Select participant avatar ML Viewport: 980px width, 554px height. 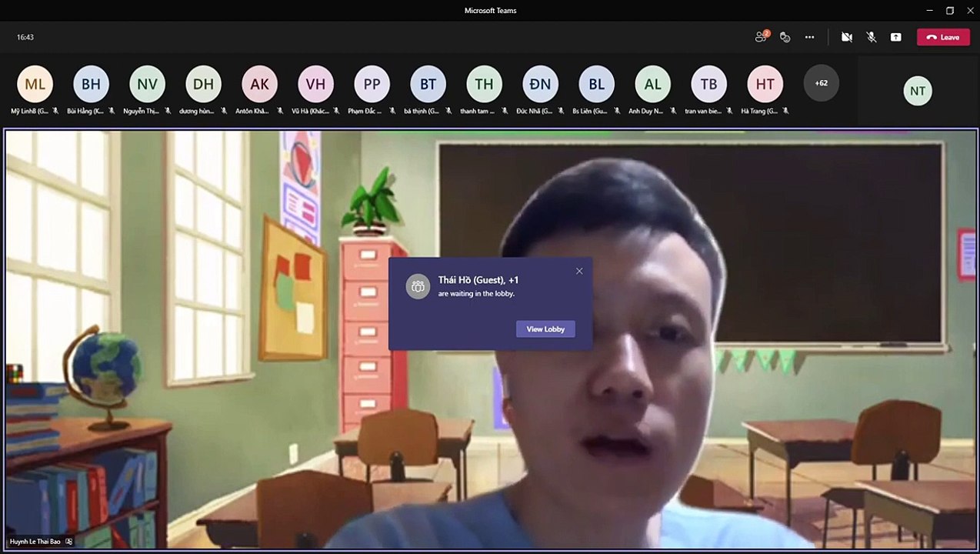[35, 85]
